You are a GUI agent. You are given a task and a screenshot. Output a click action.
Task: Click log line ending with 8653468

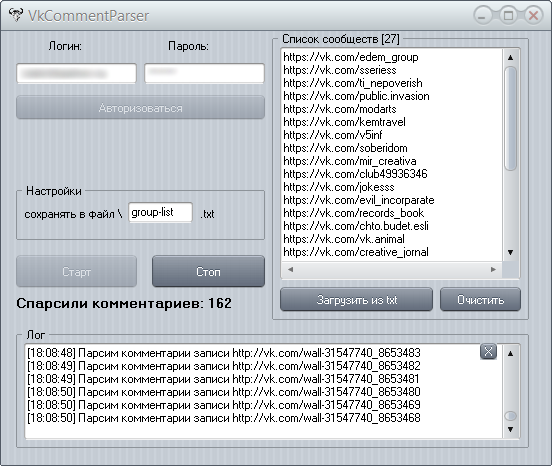click(224, 418)
